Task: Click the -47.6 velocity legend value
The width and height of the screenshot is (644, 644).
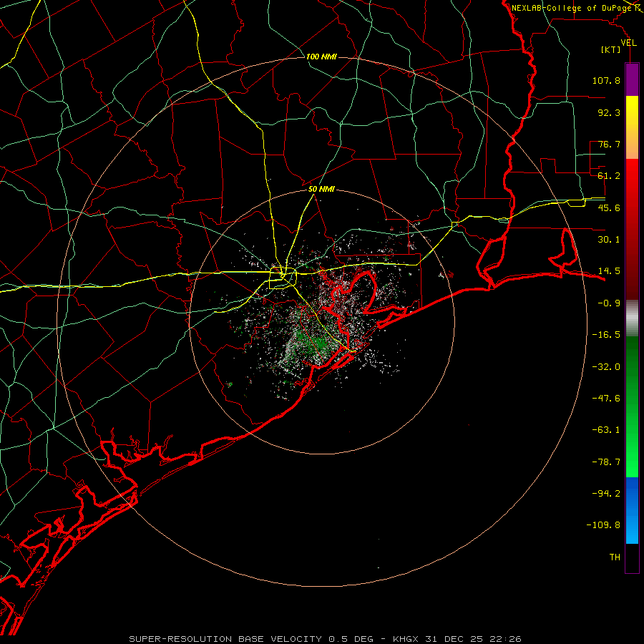Action: click(606, 399)
